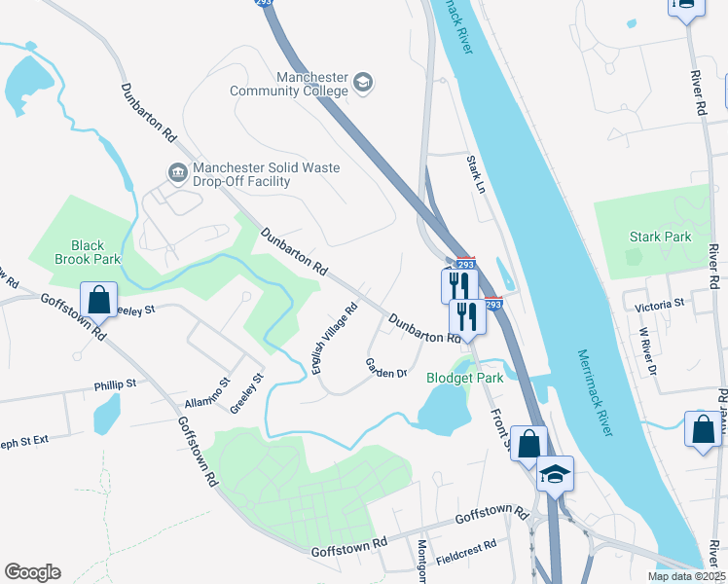The height and width of the screenshot is (584, 728).
Task: Click the Garden Dr street label
Action: coord(386,369)
